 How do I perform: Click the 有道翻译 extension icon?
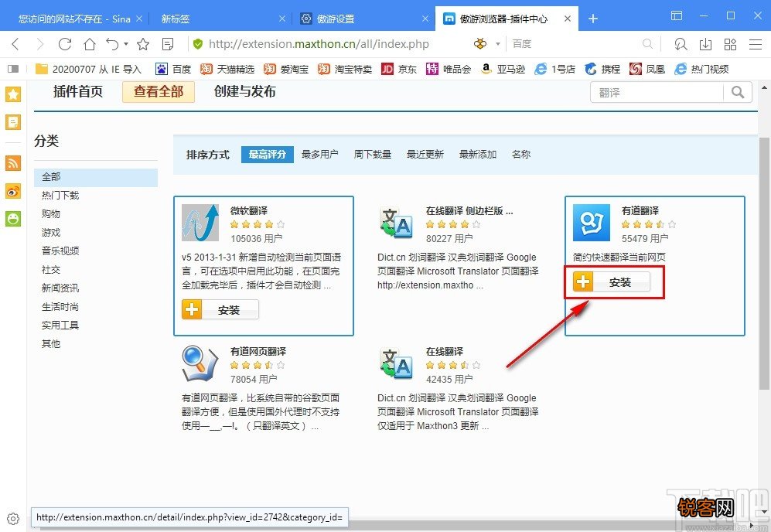point(592,223)
